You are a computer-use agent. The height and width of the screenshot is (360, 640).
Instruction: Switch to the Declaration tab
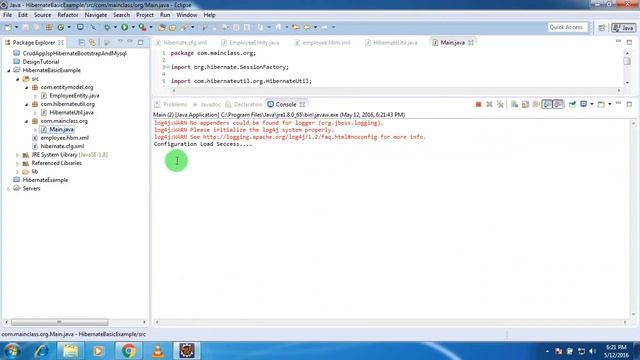[244, 104]
